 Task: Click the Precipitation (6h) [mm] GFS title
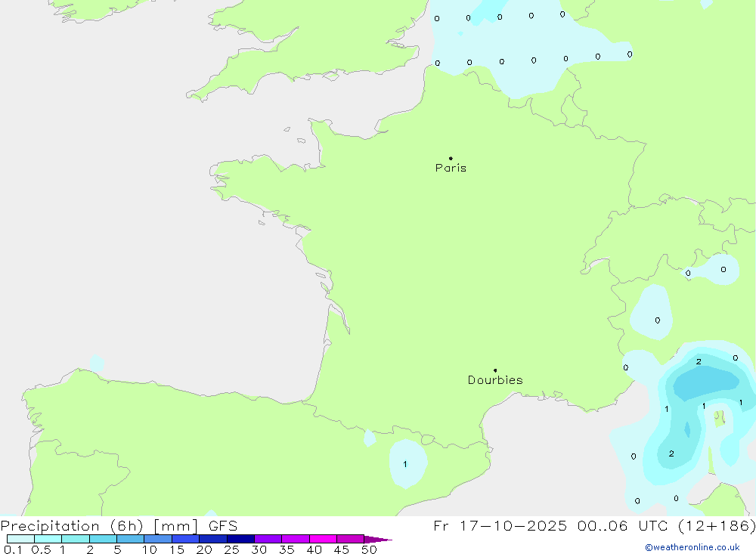click(x=119, y=525)
